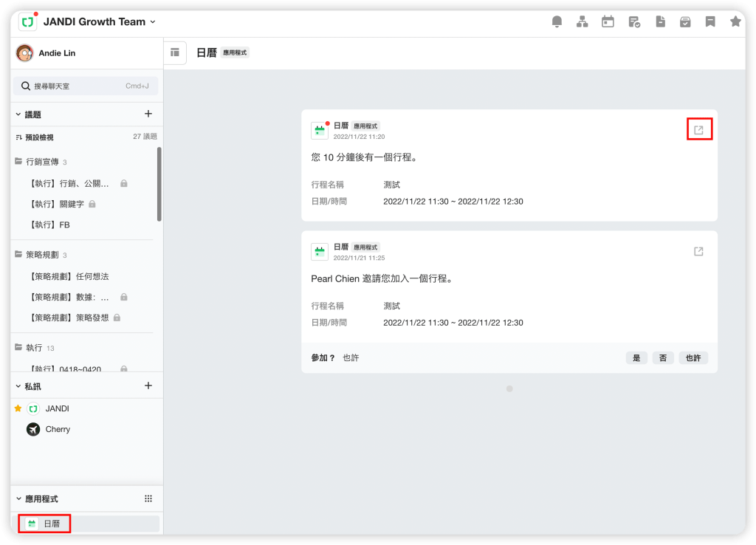Click the topic list scrollbar in the sidebar
This screenshot has width=756, height=545.
coord(159,184)
